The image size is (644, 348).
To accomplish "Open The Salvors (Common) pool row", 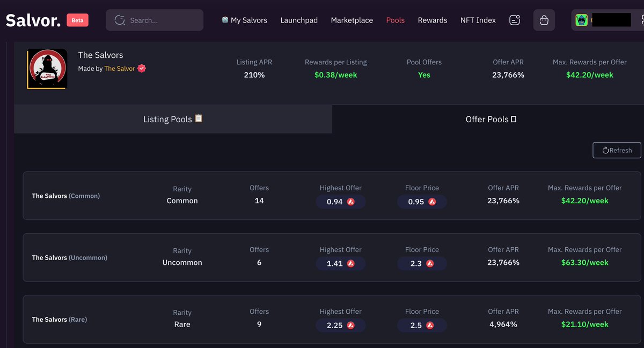I will (x=332, y=196).
